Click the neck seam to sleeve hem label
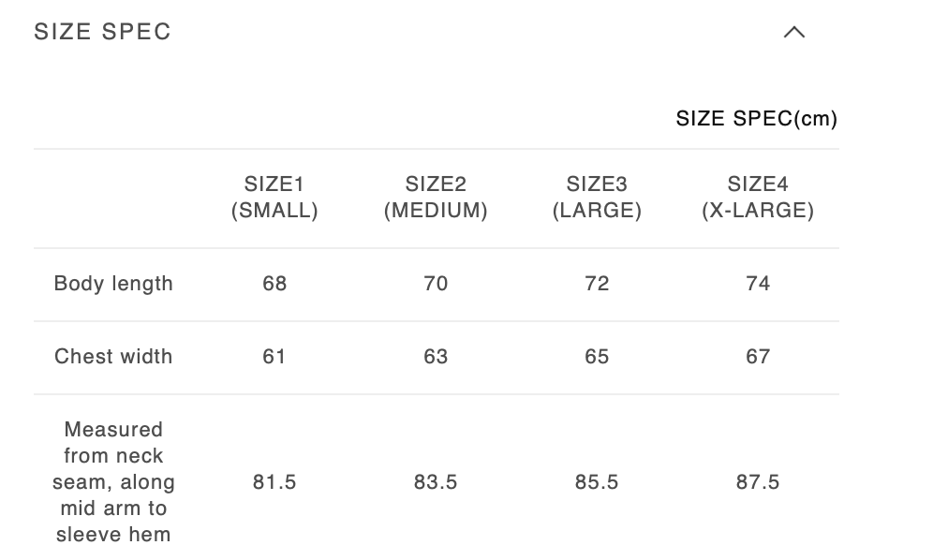The height and width of the screenshot is (560, 933). point(113,482)
